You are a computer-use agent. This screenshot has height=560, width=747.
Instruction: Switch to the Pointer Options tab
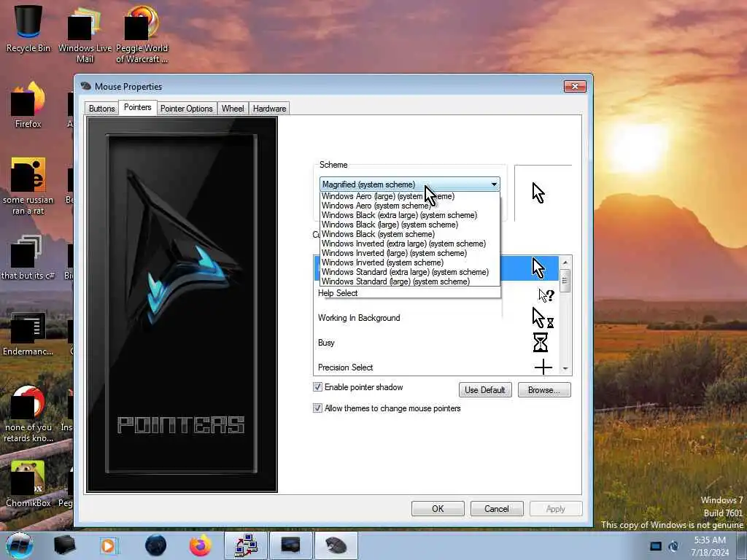(x=186, y=109)
